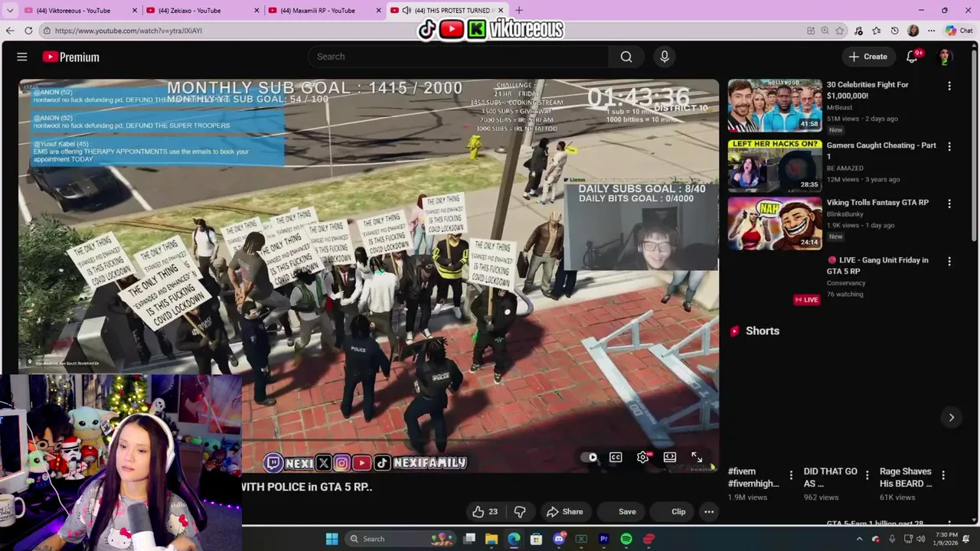Click the browser address bar URL
980x551 pixels.
(129, 31)
